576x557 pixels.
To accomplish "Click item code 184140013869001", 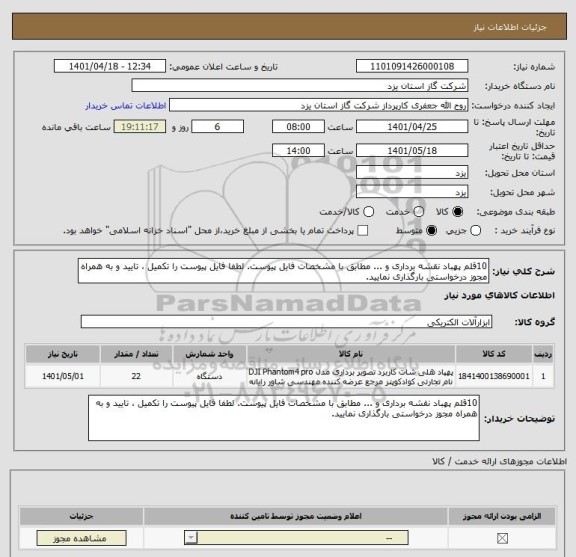I will 494,376.
